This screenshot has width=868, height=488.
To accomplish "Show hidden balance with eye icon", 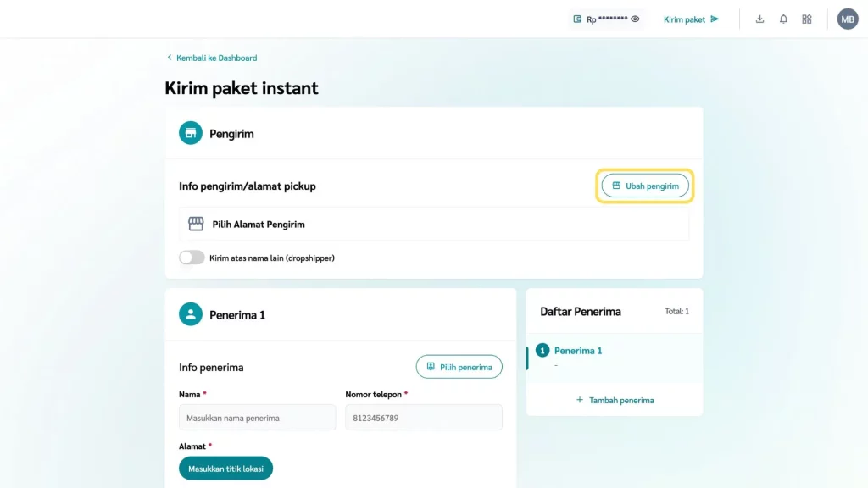I will (635, 19).
